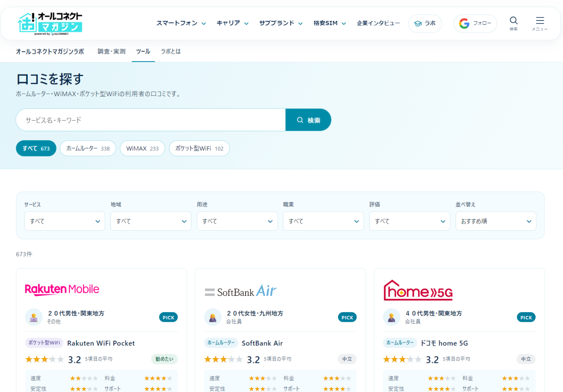Open the search icon in header
This screenshot has height=392, width=563.
click(x=513, y=24)
